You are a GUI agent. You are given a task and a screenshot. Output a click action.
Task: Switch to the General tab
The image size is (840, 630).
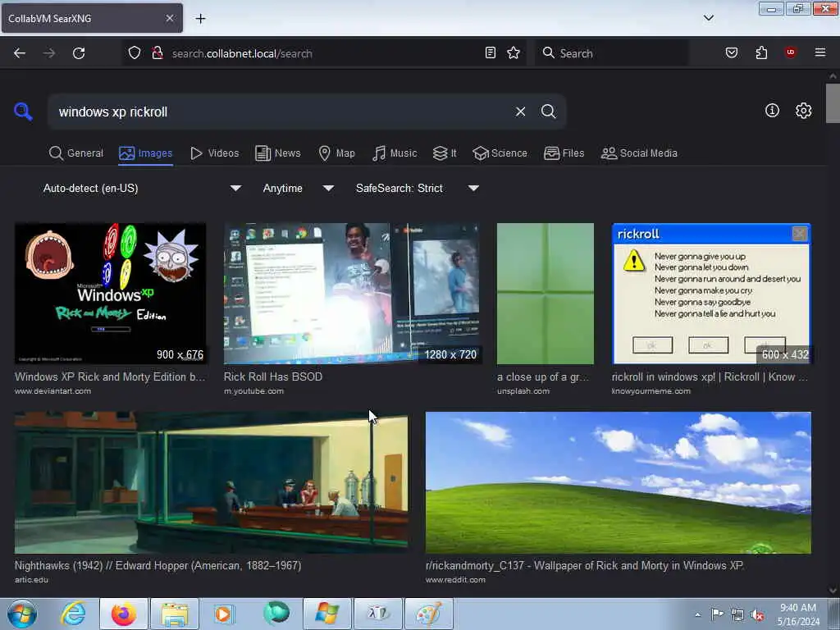point(76,153)
